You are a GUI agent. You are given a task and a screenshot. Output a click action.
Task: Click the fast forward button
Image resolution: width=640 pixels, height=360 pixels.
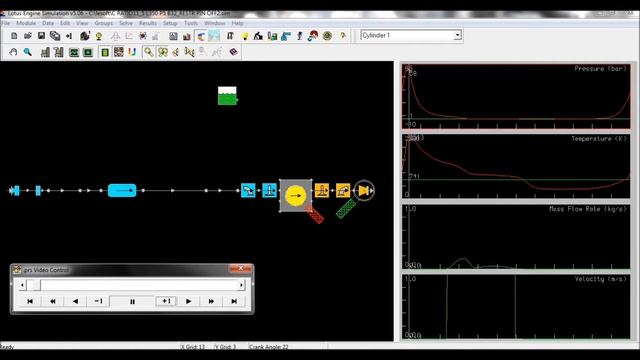(x=211, y=301)
